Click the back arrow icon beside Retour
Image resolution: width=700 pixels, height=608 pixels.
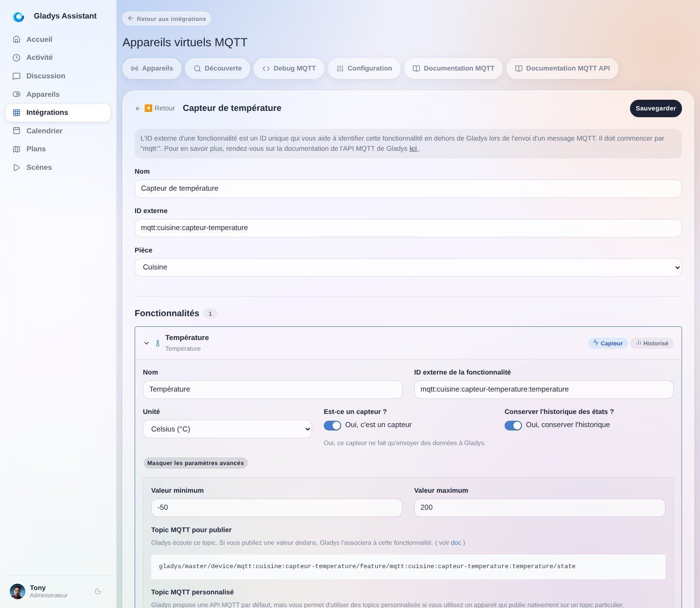(x=138, y=108)
